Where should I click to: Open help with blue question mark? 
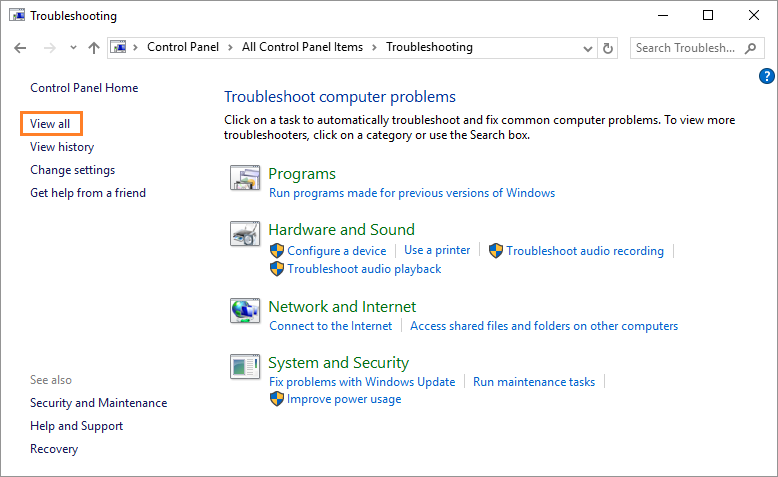tap(767, 76)
